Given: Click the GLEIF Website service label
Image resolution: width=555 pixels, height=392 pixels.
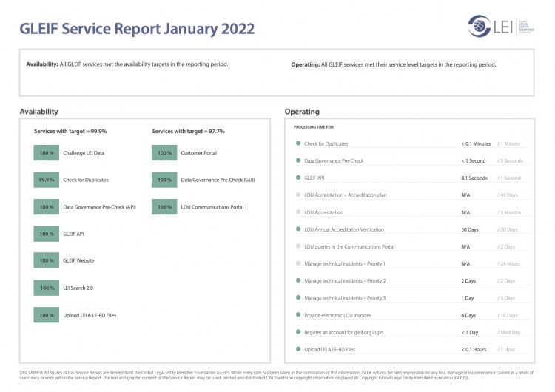Looking at the screenshot, I should pos(78,261).
